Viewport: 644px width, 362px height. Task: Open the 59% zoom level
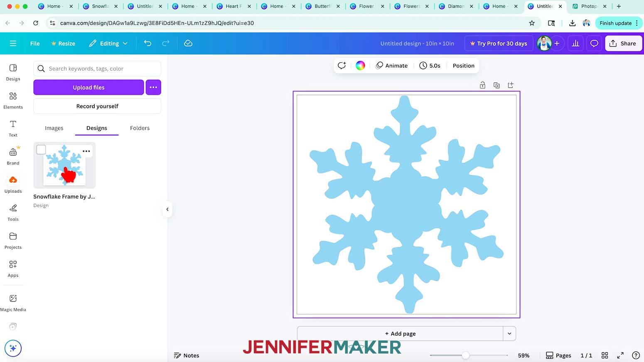coord(524,355)
